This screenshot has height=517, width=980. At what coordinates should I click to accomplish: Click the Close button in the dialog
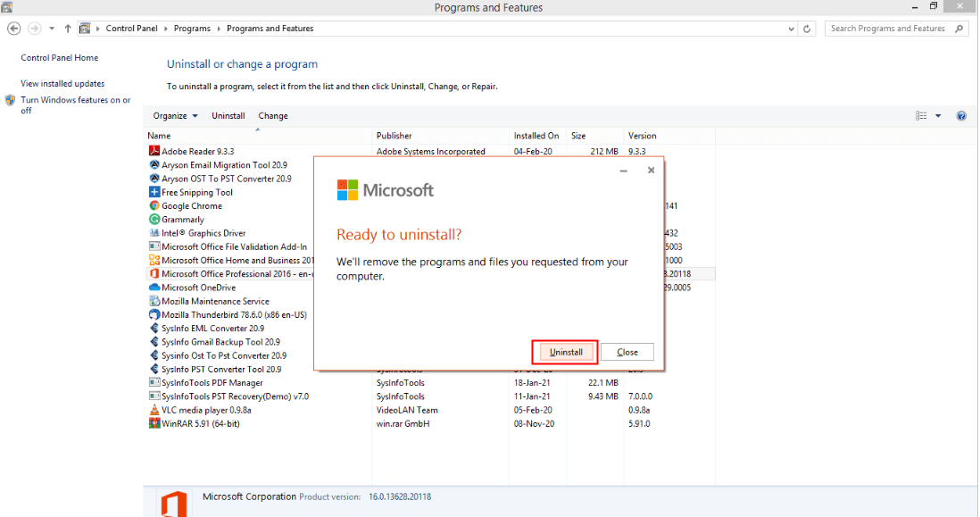click(627, 352)
